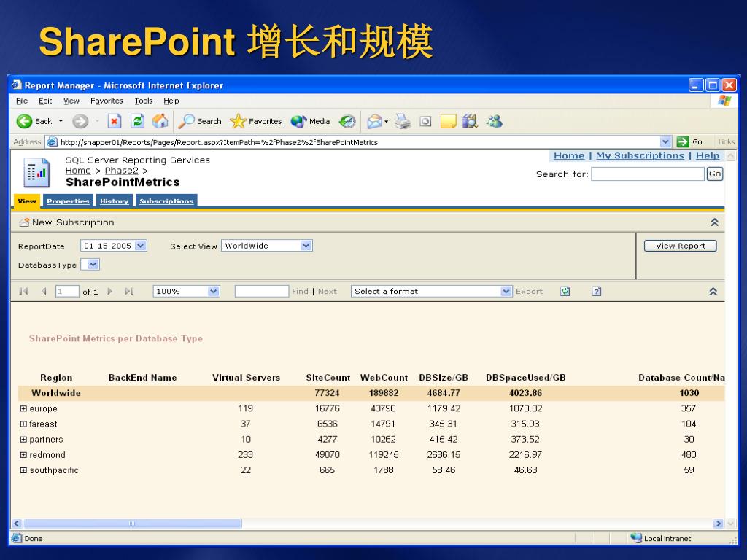Click the address bar URL field
Image resolution: width=747 pixels, height=560 pixels.
(359, 142)
